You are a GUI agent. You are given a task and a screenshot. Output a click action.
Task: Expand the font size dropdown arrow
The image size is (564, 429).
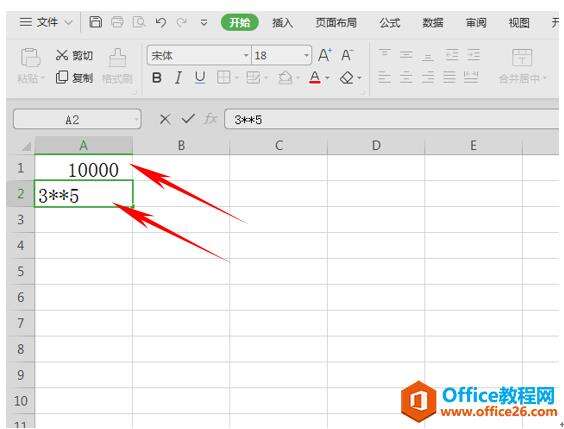pos(306,55)
